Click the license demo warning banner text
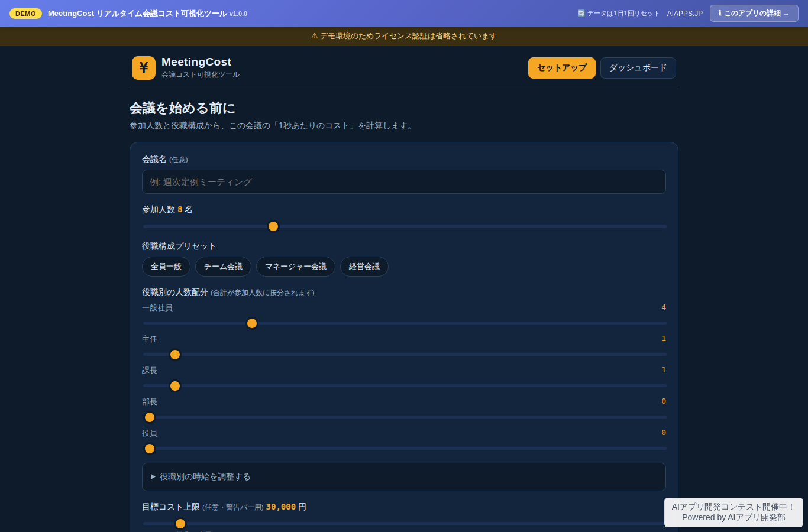 pyautogui.click(x=404, y=36)
